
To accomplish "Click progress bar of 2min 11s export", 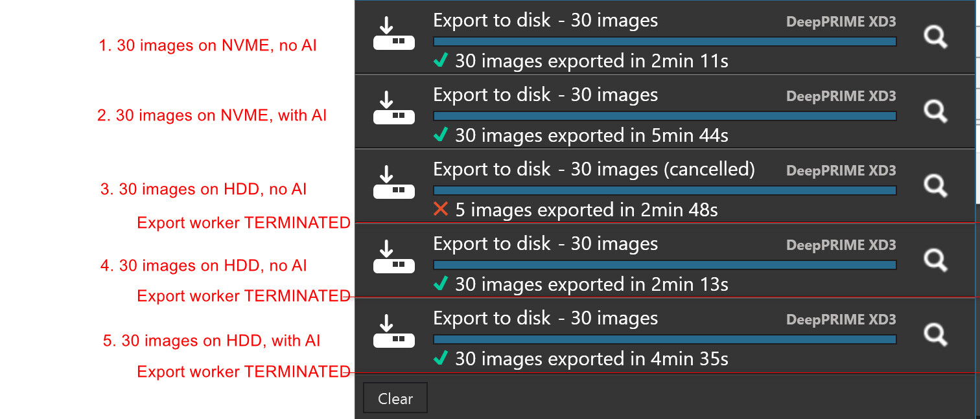I will click(664, 41).
